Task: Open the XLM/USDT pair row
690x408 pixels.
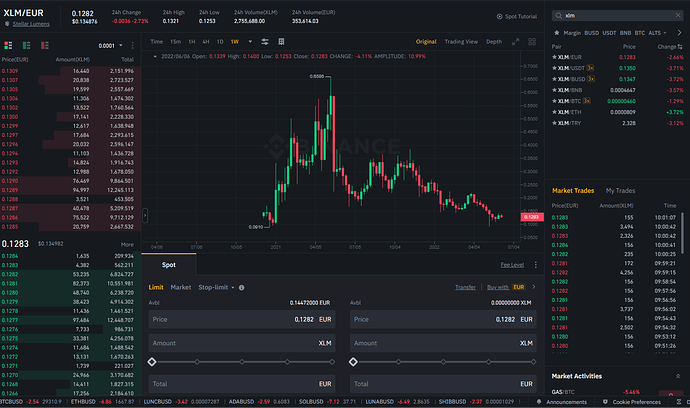Action: [617, 68]
